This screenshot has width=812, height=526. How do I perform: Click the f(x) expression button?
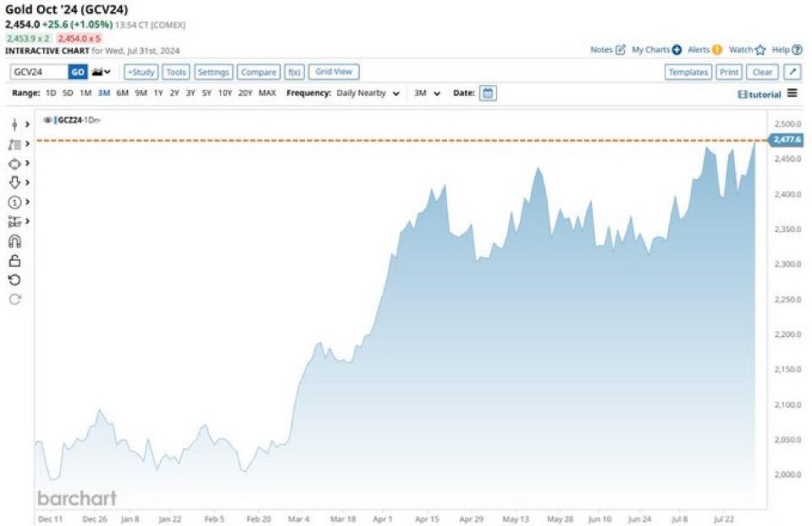[294, 72]
